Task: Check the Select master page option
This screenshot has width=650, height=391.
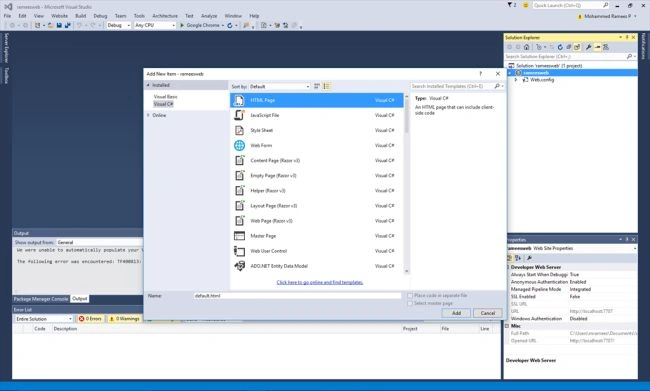Action: (410, 304)
